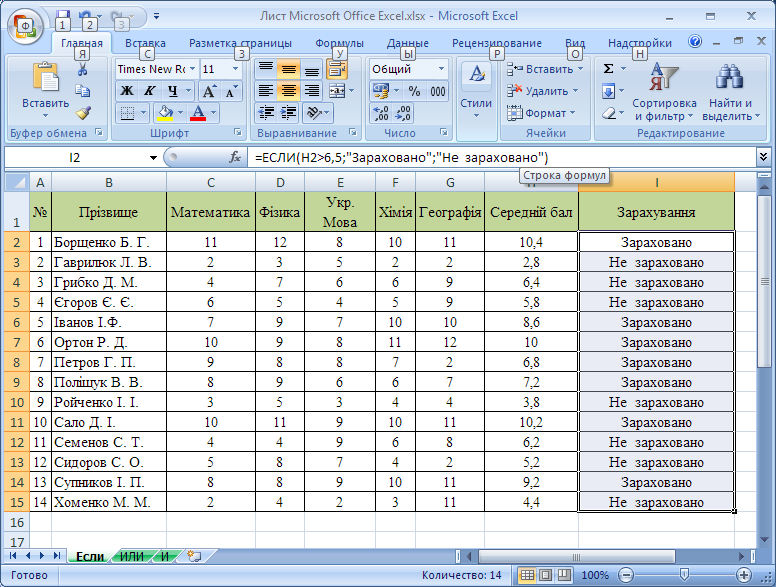Open the Формат cells dropdown

pos(541,113)
